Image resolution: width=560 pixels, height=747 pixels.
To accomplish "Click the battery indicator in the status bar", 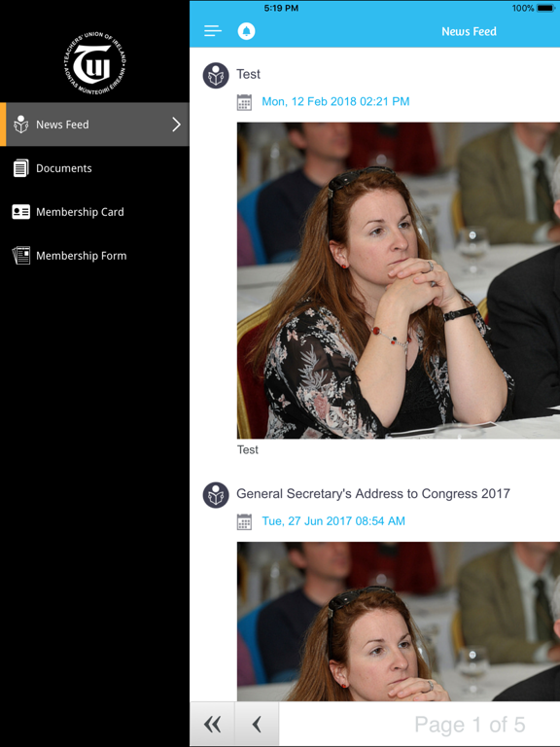I will (545, 8).
